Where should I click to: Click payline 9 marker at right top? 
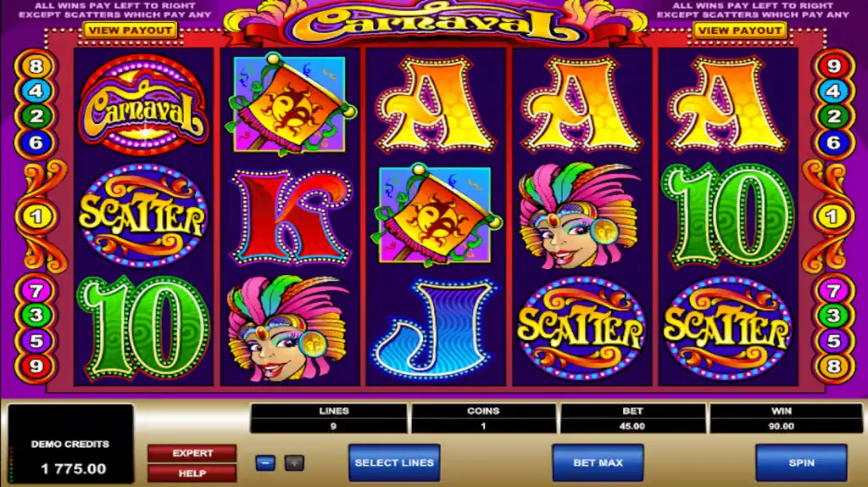(x=834, y=66)
